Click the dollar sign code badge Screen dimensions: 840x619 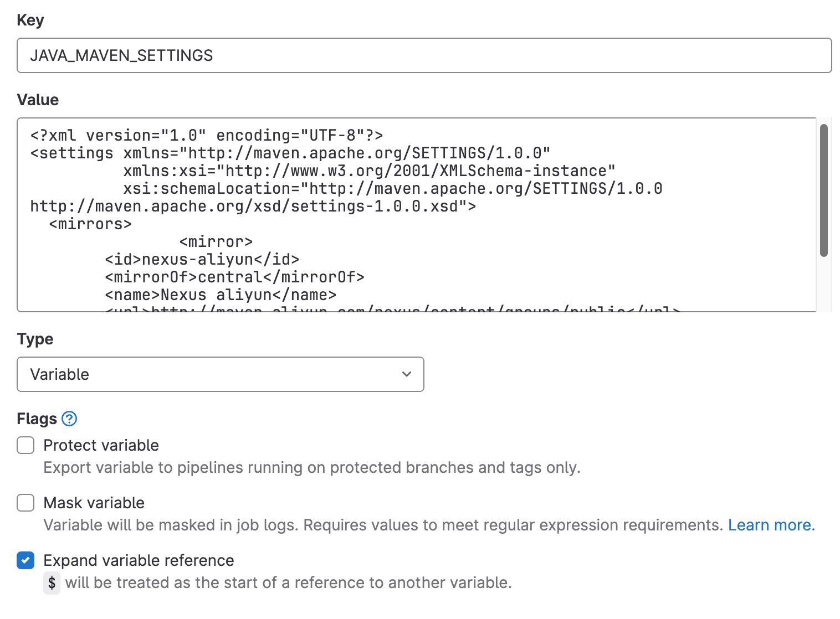tap(52, 582)
